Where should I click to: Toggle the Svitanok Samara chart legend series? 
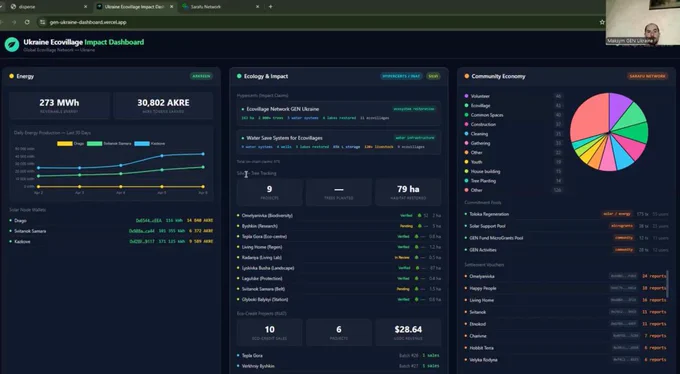coord(108,144)
